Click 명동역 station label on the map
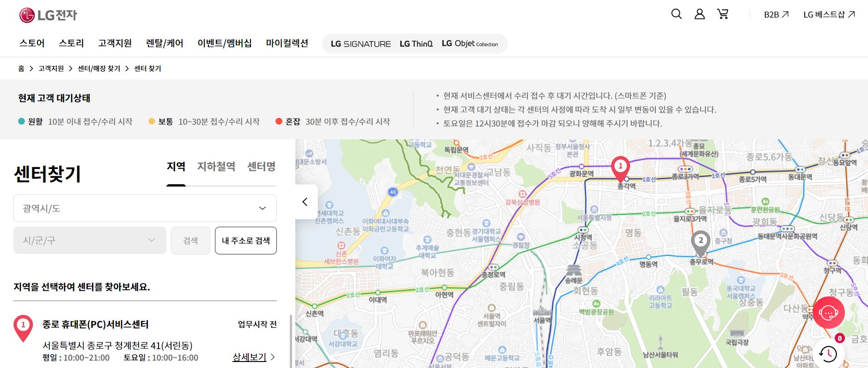868x368 pixels. click(x=648, y=265)
